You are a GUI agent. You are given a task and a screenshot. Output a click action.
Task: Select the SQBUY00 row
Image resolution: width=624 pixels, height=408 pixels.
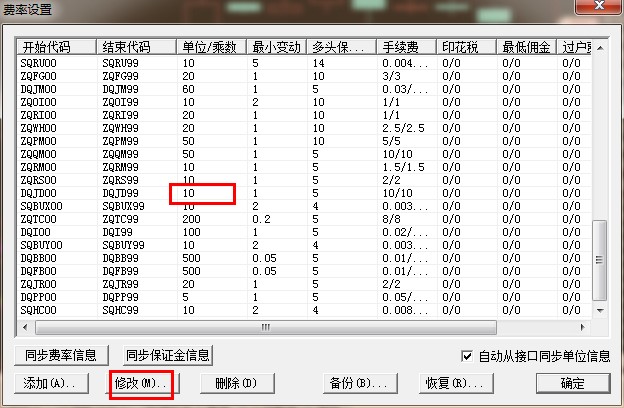click(x=304, y=245)
